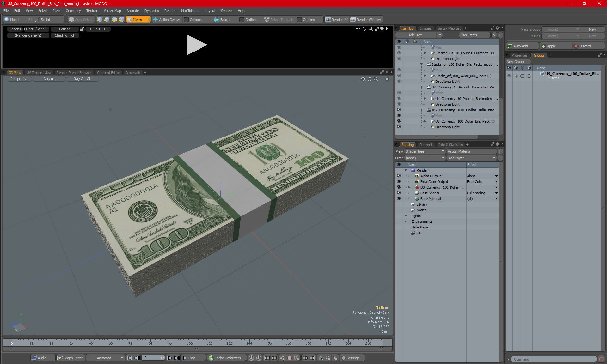Image resolution: width=607 pixels, height=364 pixels.
Task: Click New next to Pass Groups
Action: coord(592,29)
